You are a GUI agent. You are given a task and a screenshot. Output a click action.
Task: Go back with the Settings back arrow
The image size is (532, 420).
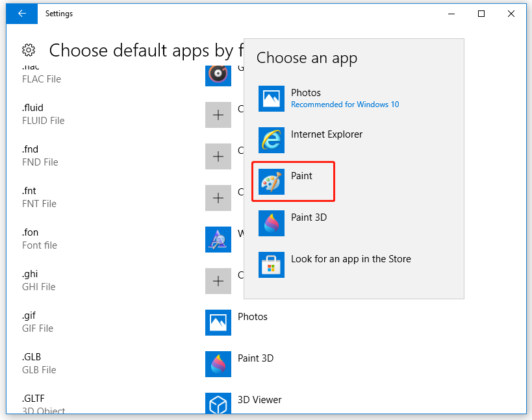(21, 14)
